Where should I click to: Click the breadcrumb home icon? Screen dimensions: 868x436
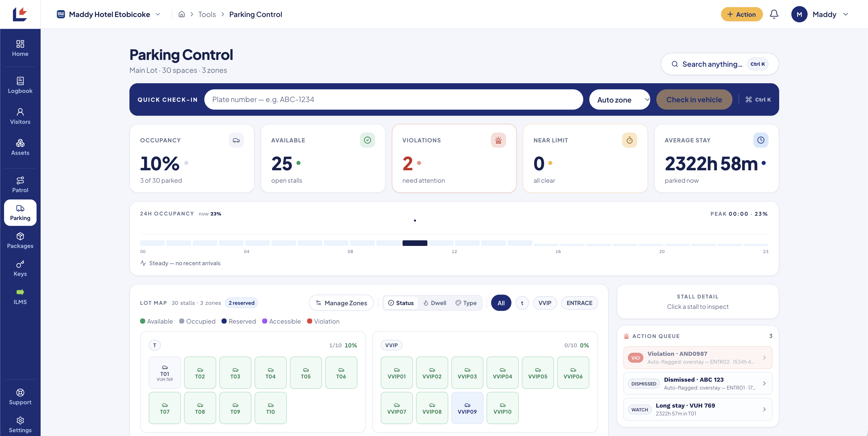(182, 14)
